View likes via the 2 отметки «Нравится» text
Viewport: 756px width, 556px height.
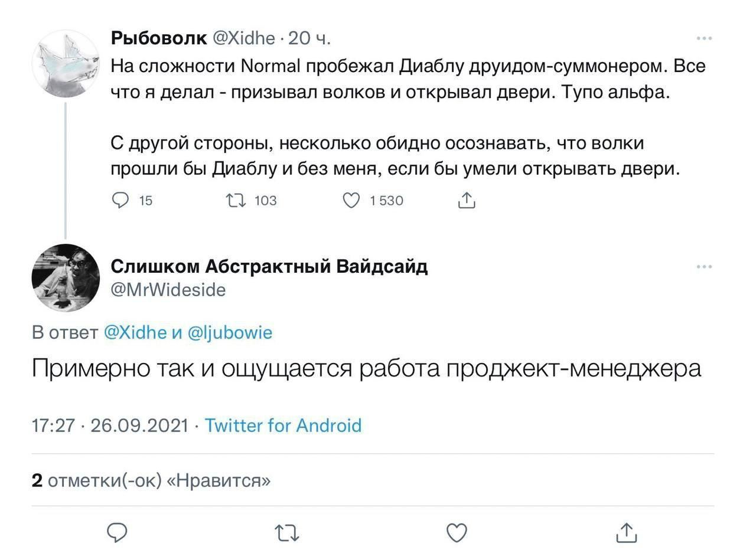(x=151, y=481)
